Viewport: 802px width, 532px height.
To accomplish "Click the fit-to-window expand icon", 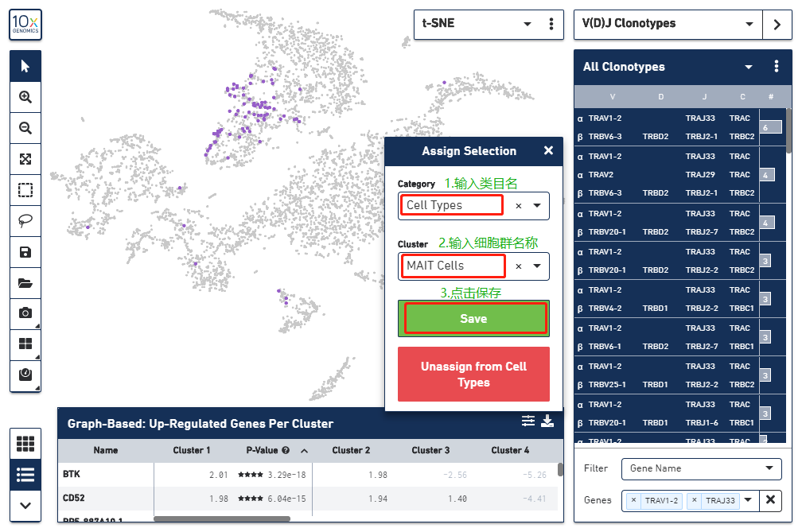I will (25, 159).
